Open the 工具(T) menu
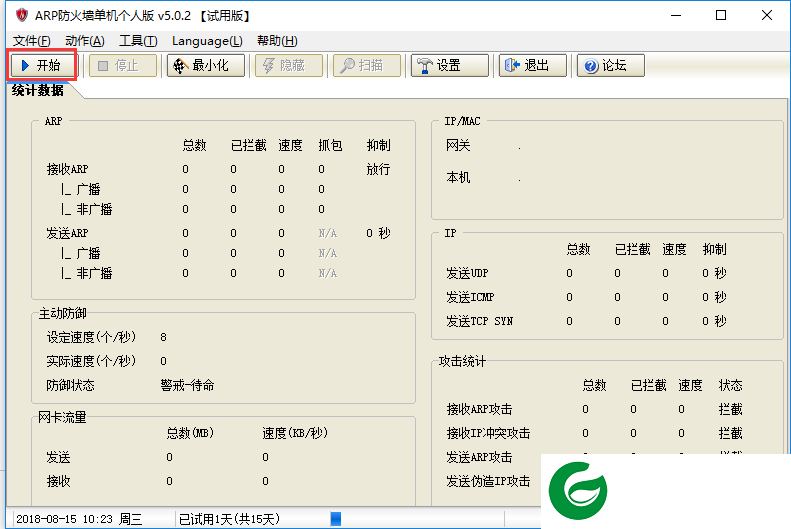The height and width of the screenshot is (529, 791). [138, 41]
